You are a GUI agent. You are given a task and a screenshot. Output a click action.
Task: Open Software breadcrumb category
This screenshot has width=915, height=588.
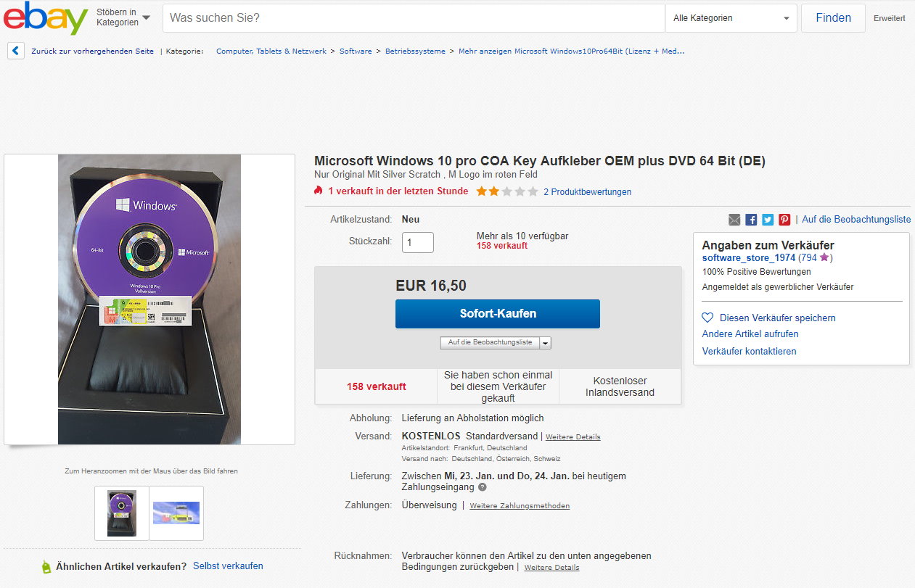point(356,51)
